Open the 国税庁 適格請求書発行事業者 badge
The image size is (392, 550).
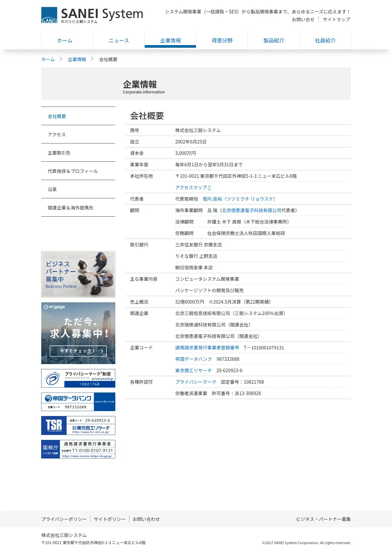tap(78, 449)
